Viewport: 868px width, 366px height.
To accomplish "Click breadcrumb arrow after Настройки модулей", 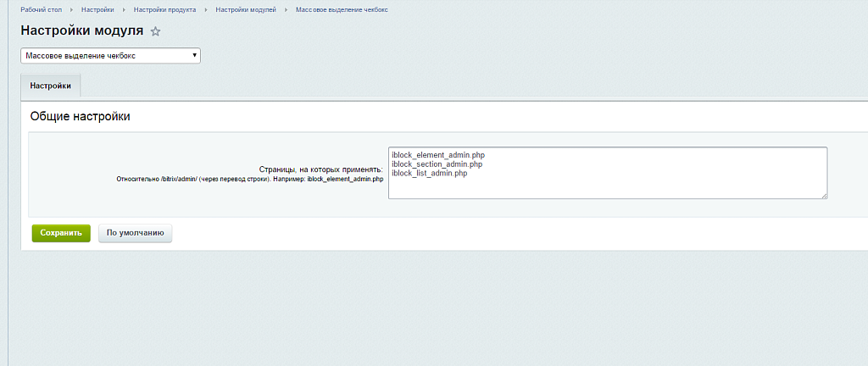I will [x=287, y=10].
